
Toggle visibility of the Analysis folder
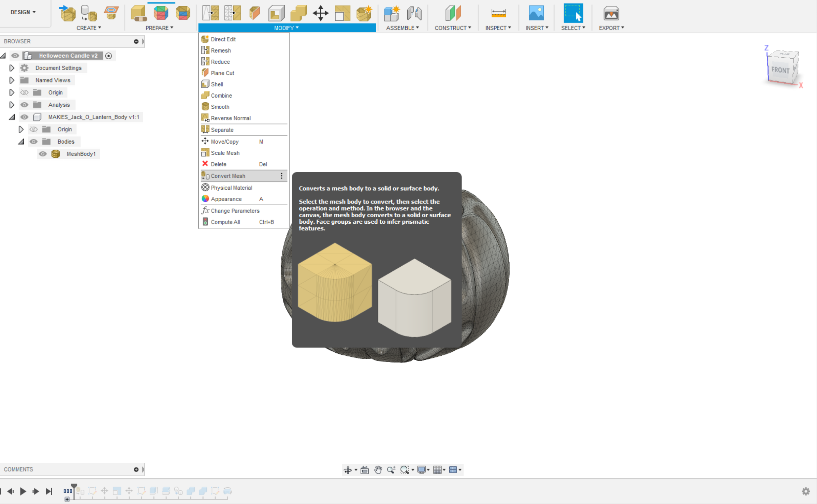click(x=24, y=105)
